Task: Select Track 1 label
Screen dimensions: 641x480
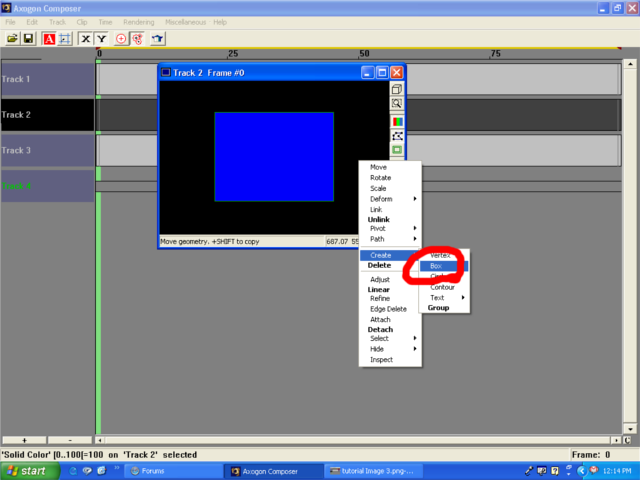Action: (x=47, y=79)
